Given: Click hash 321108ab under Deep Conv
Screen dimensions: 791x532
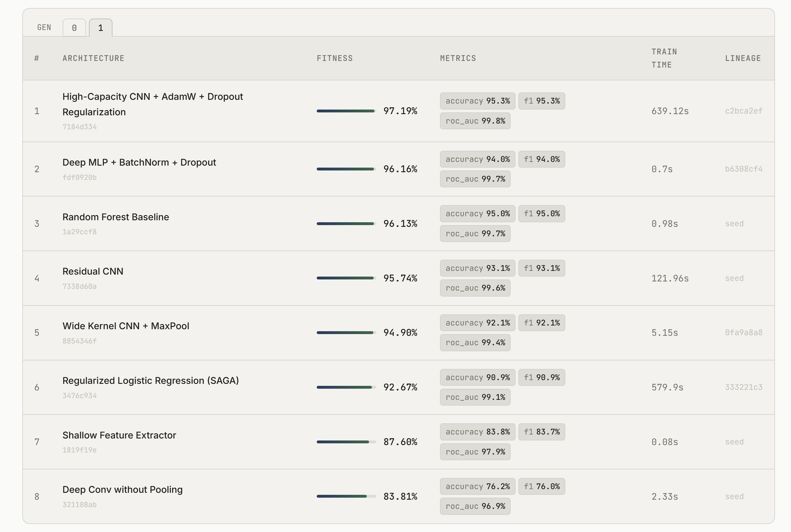Looking at the screenshot, I should click(80, 505).
